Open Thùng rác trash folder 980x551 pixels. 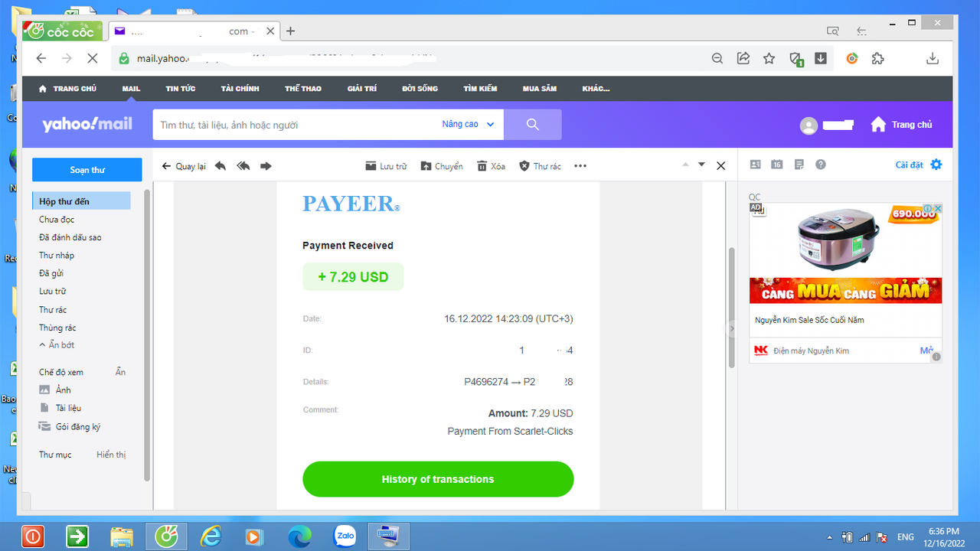(x=57, y=328)
